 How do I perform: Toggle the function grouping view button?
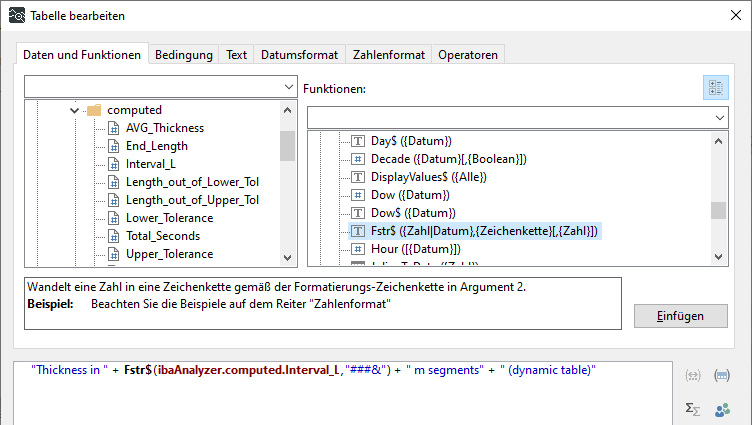click(716, 88)
